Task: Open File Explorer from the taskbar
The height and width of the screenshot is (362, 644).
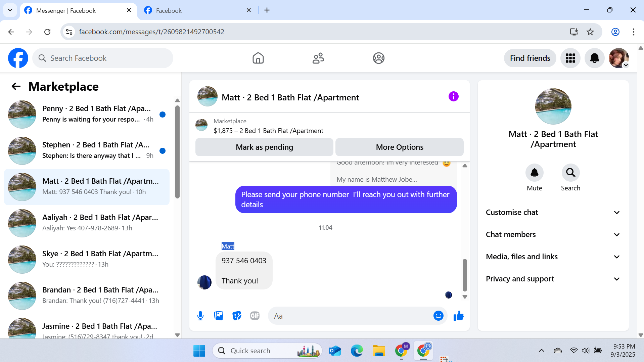Action: coord(379,351)
